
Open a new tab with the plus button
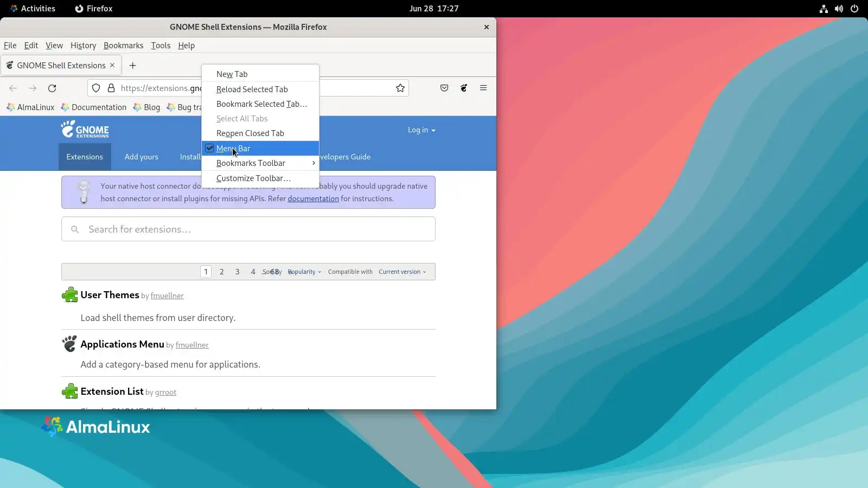132,66
